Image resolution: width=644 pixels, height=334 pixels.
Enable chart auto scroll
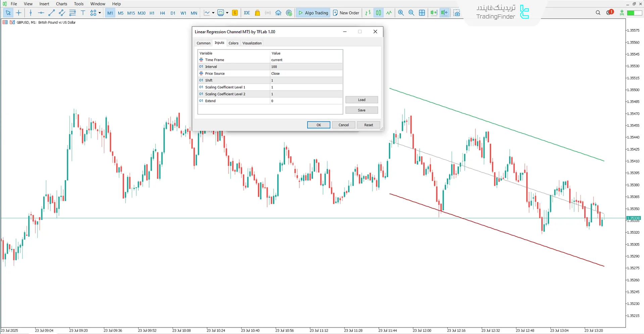tap(434, 13)
